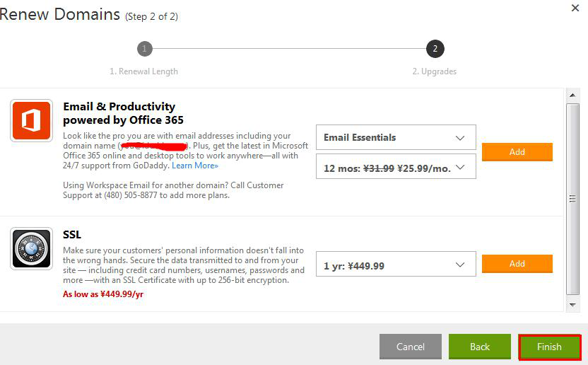Select step 1 circle in progress bar
Viewport: 588px width, 365px height.
145,49
